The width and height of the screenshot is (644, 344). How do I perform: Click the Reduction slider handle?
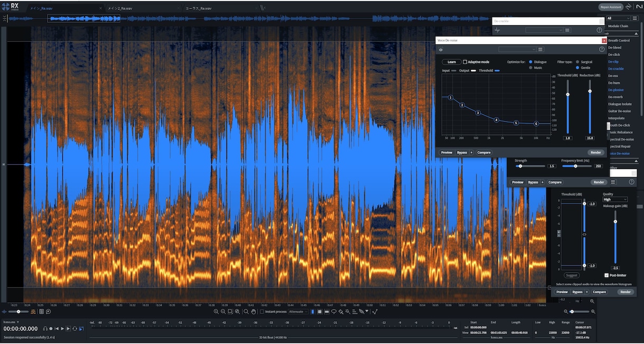point(590,91)
